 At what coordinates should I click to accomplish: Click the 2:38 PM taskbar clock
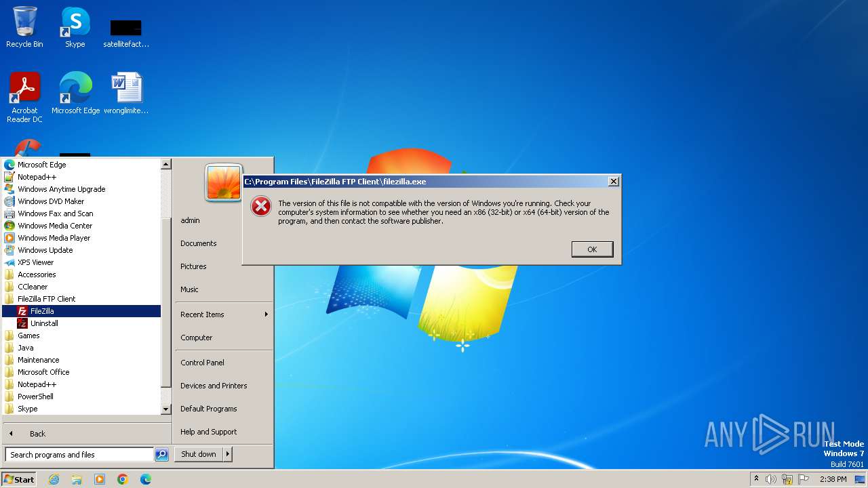pyautogui.click(x=833, y=479)
